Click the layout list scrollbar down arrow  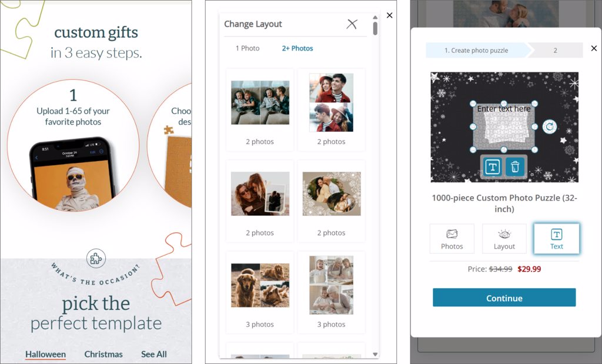[375, 355]
